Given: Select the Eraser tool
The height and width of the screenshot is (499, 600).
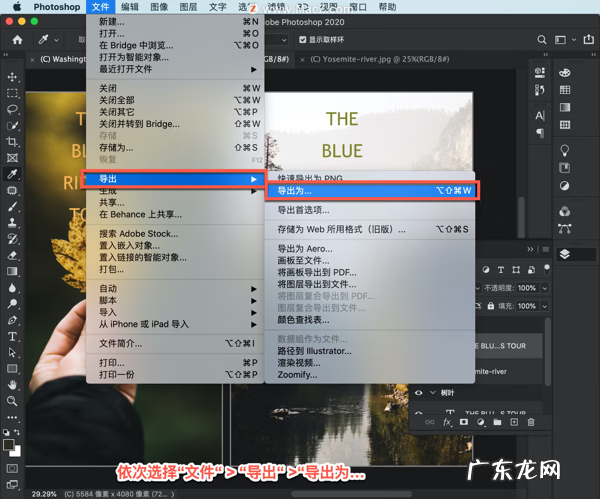Looking at the screenshot, I should [x=12, y=255].
